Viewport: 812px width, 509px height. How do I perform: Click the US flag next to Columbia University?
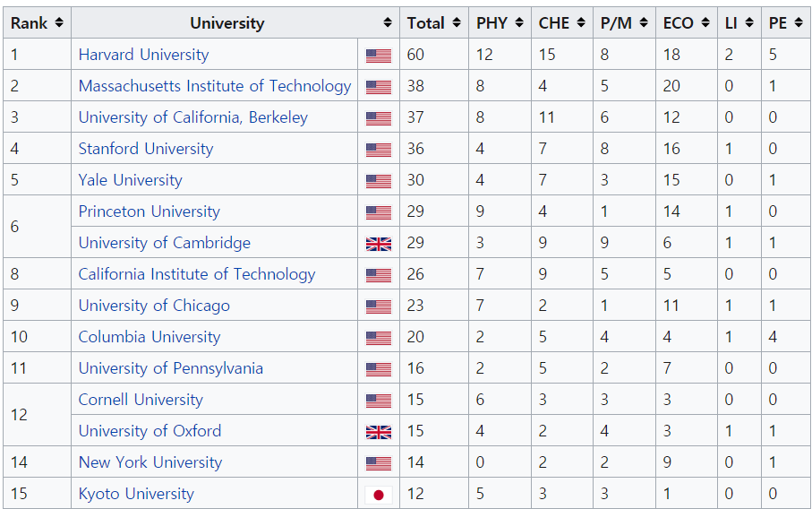point(378,338)
